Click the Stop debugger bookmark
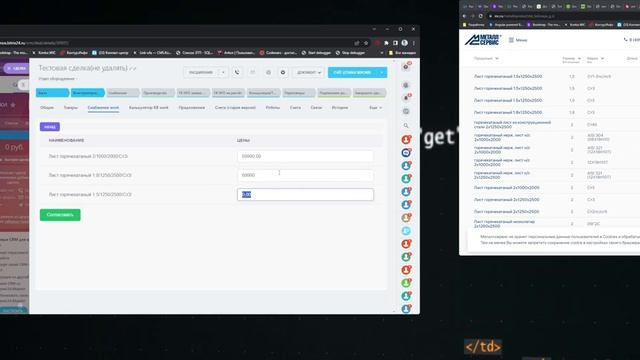Viewport: 640px width, 360px height. coord(351,53)
